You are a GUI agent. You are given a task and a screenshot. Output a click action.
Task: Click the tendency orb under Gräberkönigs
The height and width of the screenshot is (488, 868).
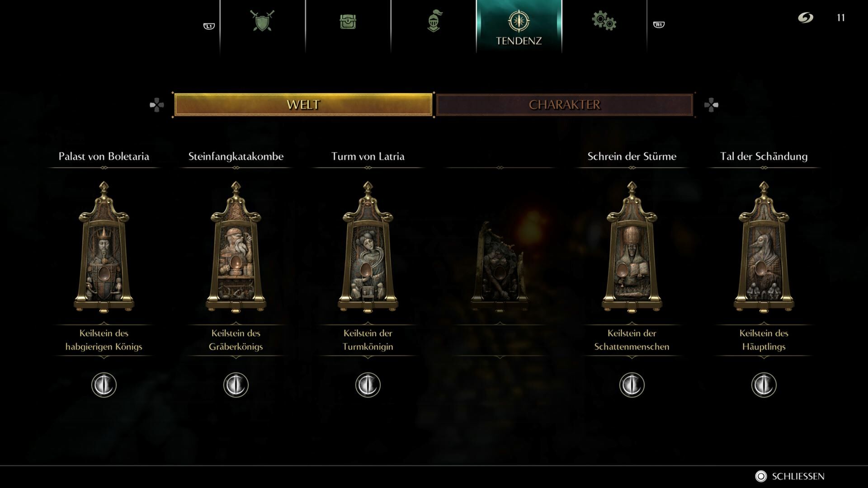tap(236, 385)
